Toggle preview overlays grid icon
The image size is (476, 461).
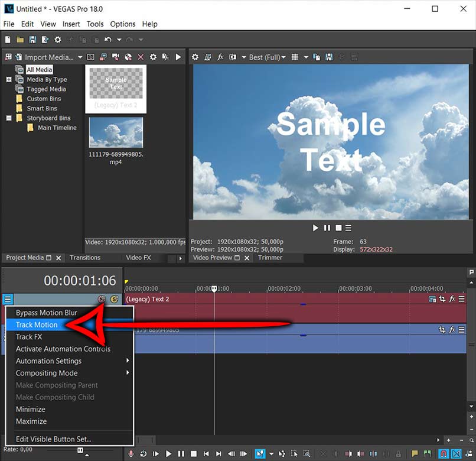tap(295, 57)
